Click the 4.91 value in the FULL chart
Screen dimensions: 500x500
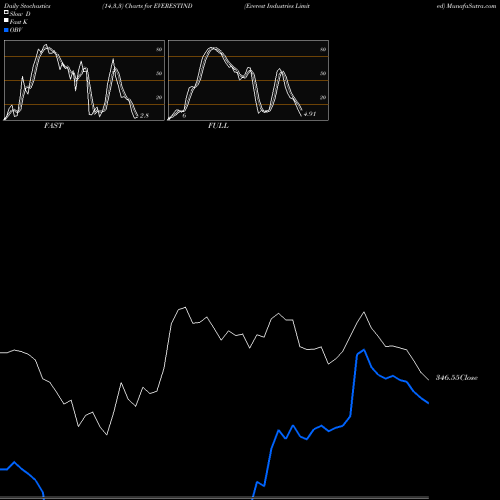click(310, 114)
